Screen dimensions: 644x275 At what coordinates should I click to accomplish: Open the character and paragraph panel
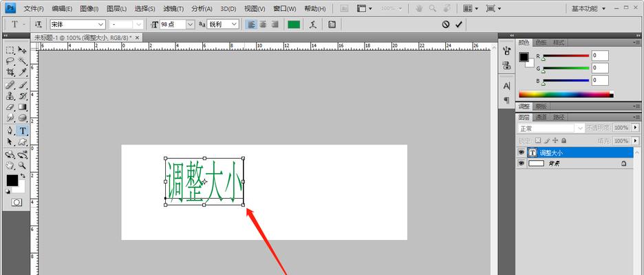332,25
